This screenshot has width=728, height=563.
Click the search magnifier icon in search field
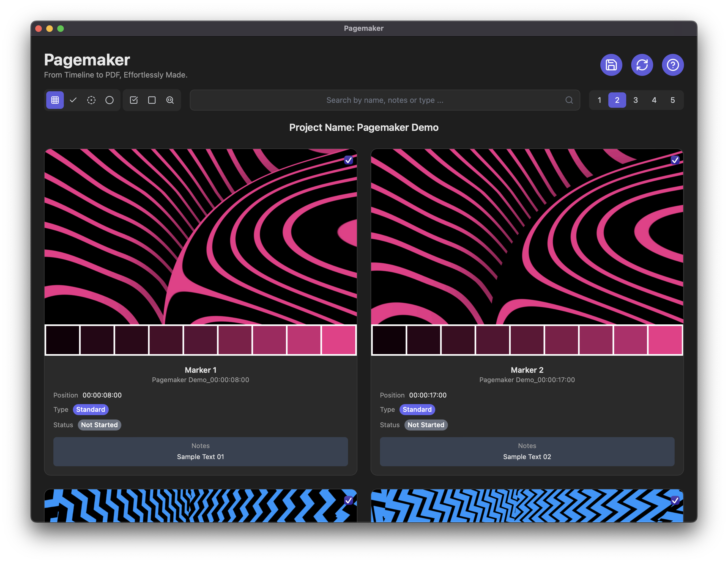(x=569, y=100)
